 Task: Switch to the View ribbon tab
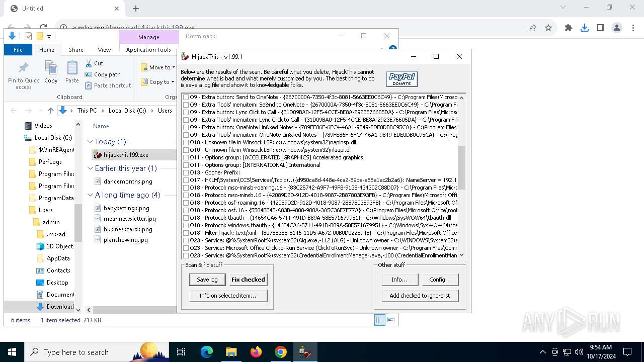pyautogui.click(x=104, y=50)
